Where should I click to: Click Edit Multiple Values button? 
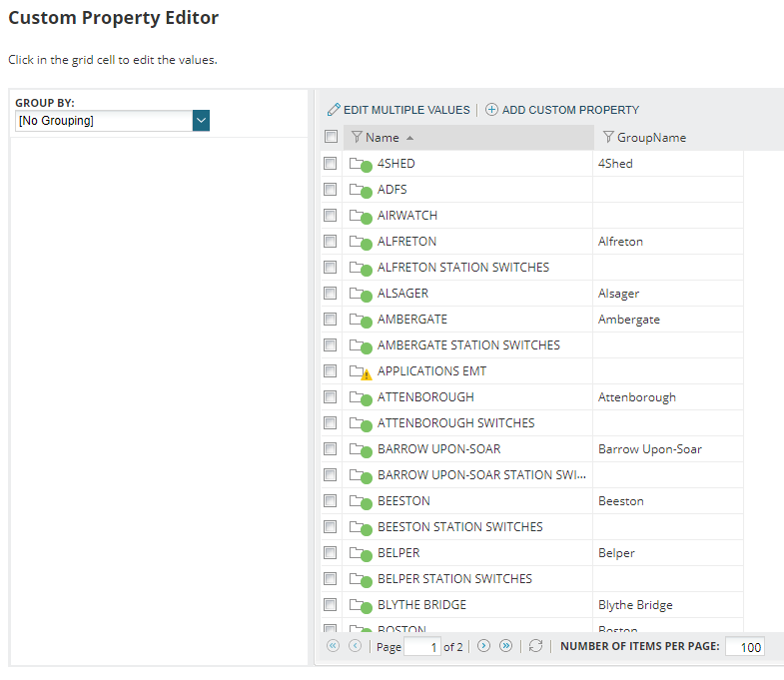[x=398, y=110]
